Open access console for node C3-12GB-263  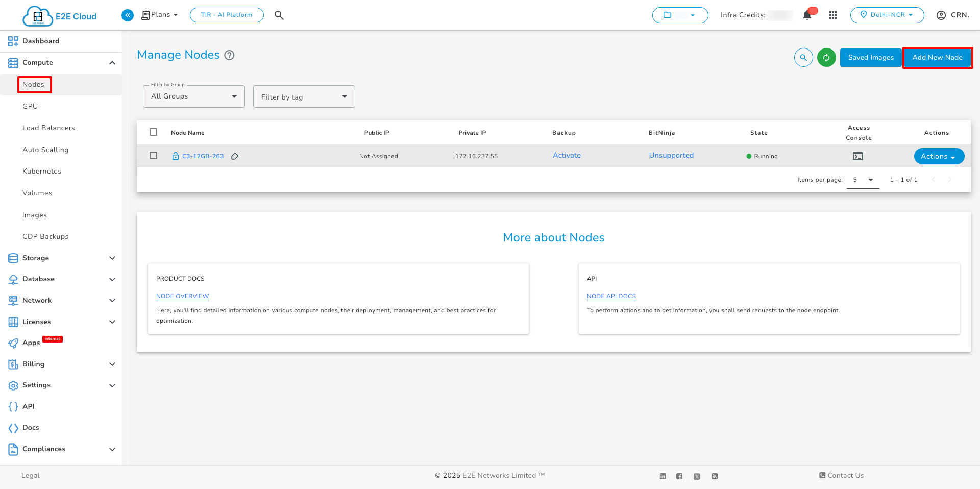point(858,156)
